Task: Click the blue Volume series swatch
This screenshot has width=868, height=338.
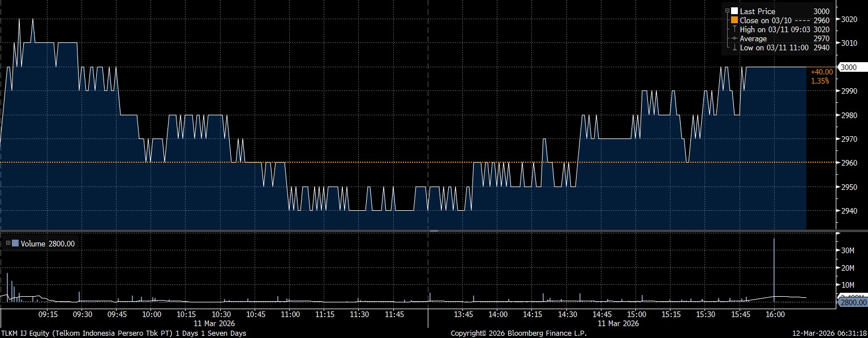Action: [x=15, y=244]
